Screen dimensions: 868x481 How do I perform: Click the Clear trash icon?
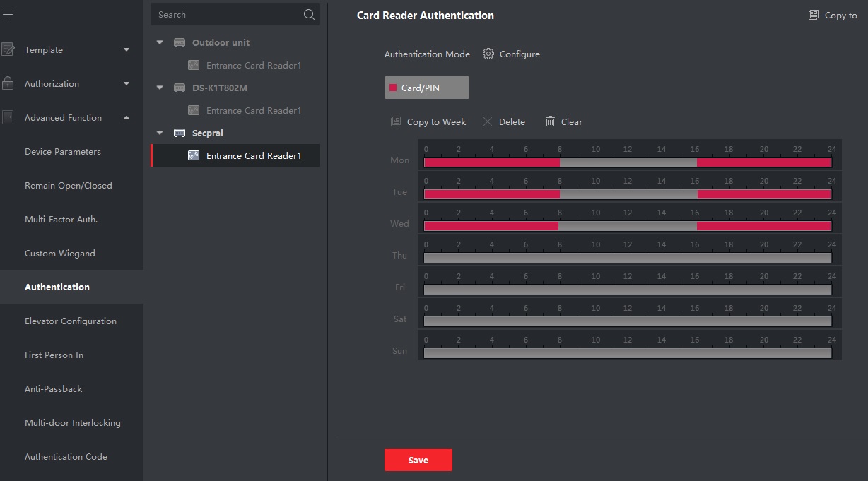tap(550, 122)
